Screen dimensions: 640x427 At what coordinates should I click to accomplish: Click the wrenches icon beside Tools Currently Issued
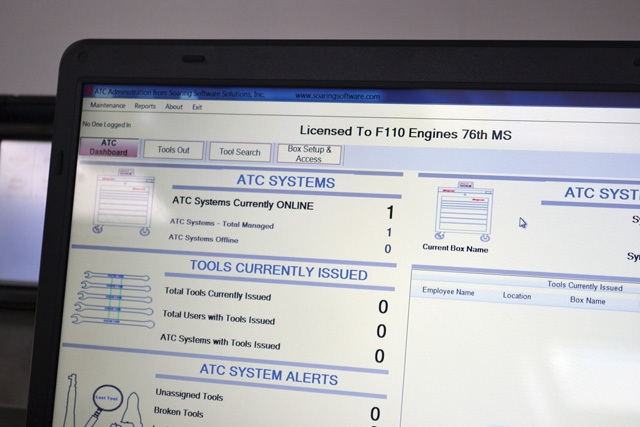tap(111, 302)
